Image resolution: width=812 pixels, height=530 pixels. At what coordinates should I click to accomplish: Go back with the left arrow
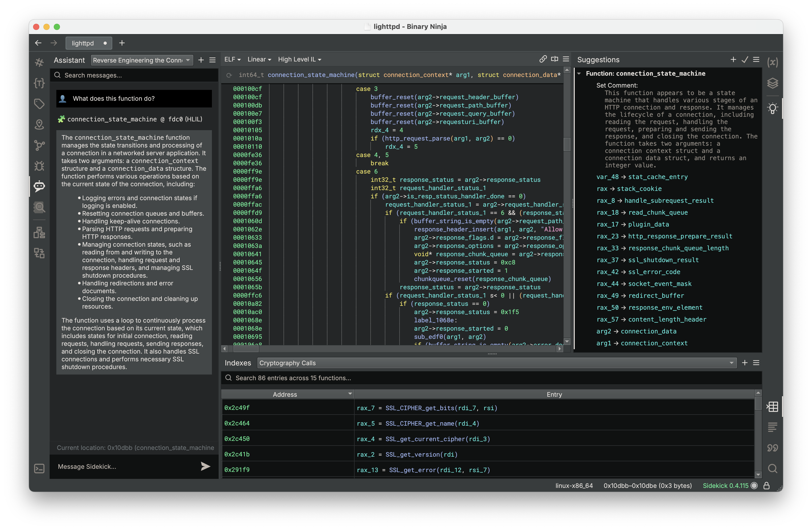click(x=38, y=43)
